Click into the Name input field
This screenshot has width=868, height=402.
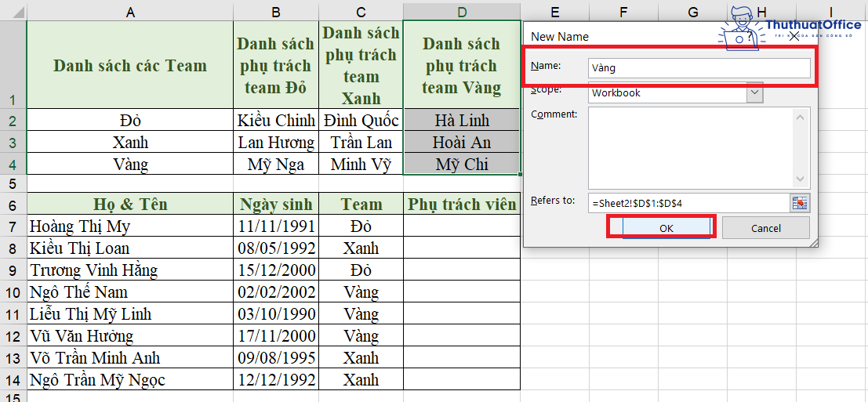[699, 68]
